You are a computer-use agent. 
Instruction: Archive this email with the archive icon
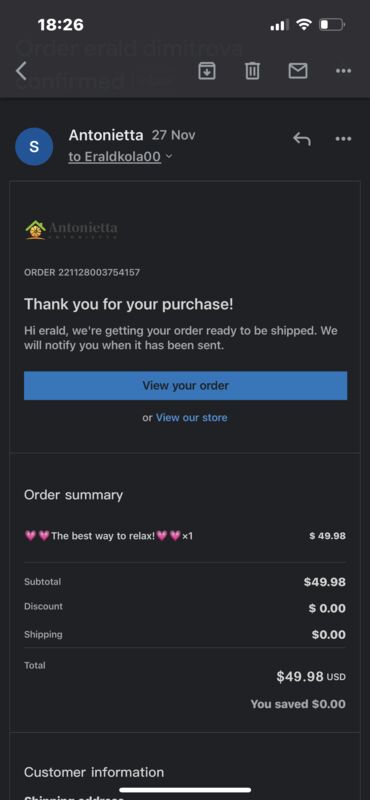click(206, 71)
